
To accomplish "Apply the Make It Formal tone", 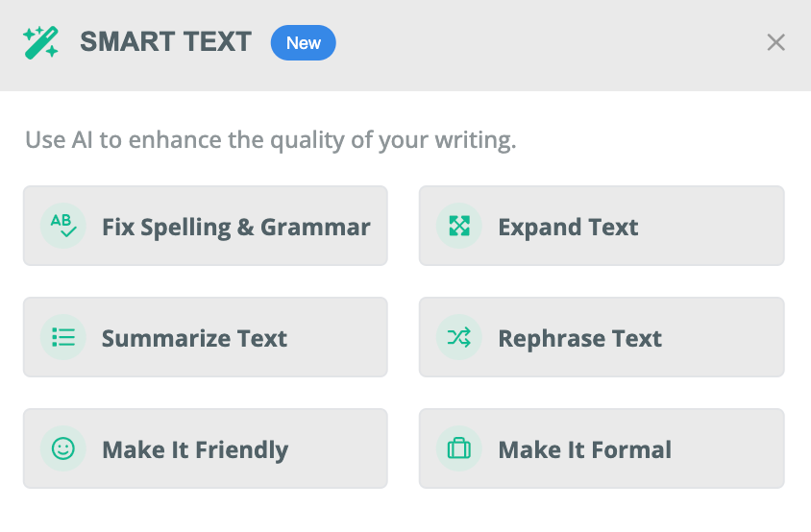I will pyautogui.click(x=584, y=450).
